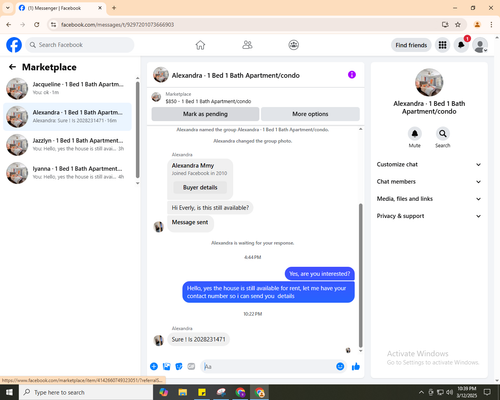Click 'Hi Everly, is this still available?' message
This screenshot has width=500, height=400.
(x=210, y=208)
